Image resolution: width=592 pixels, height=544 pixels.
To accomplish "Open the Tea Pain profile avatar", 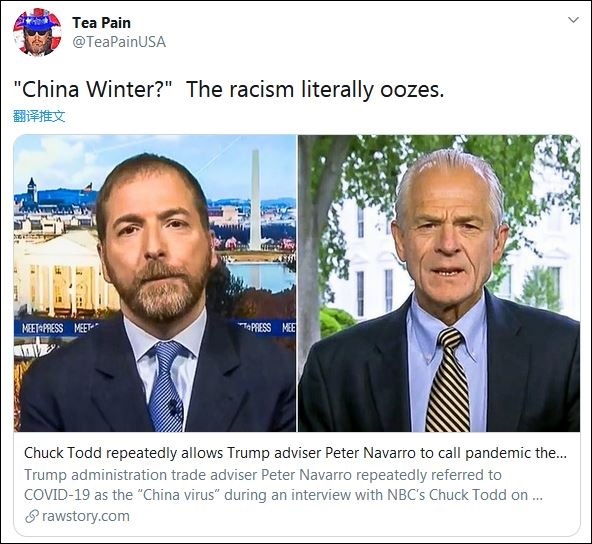I will click(x=37, y=32).
